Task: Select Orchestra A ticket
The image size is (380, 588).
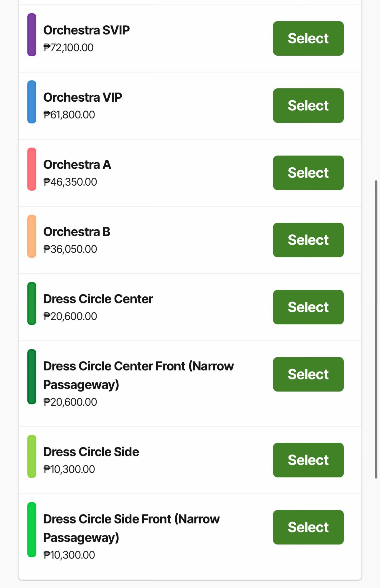Action: point(308,173)
